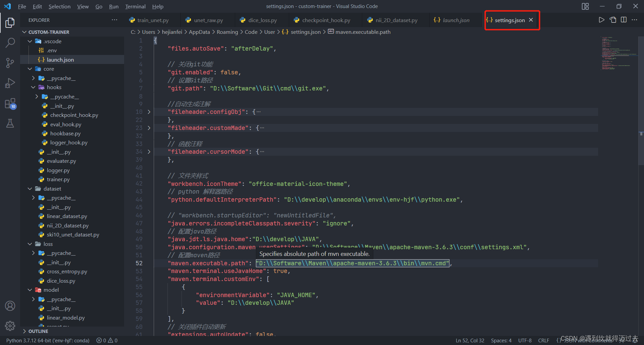This screenshot has width=644, height=345.
Task: Open Explorer views ellipsis menu
Action: click(x=114, y=20)
